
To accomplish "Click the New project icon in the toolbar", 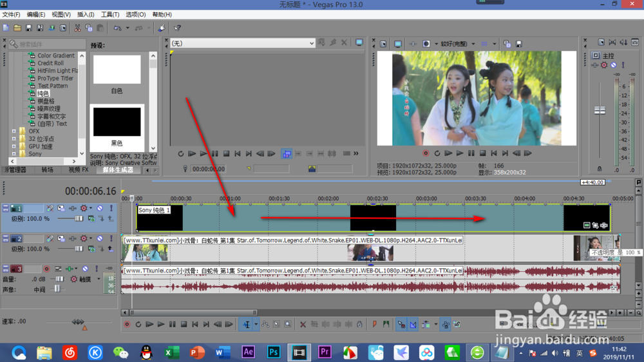I will [x=6, y=28].
